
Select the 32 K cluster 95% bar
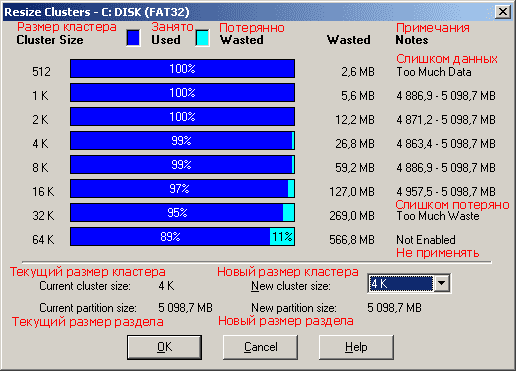182,213
